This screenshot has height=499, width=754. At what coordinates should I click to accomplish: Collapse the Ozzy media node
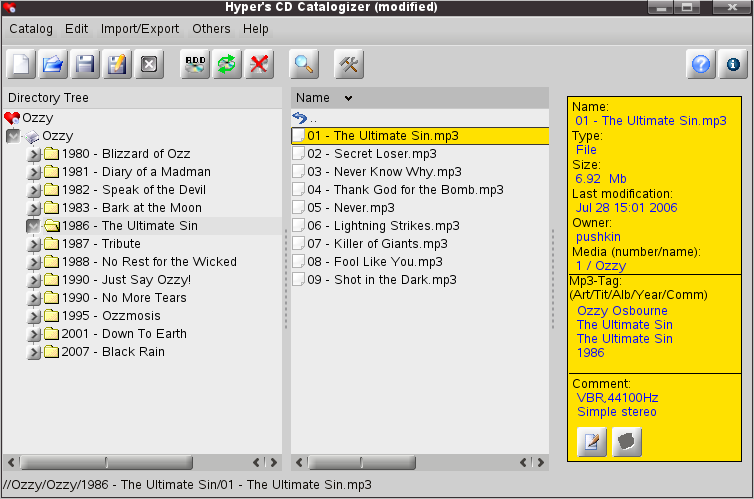click(x=13, y=136)
